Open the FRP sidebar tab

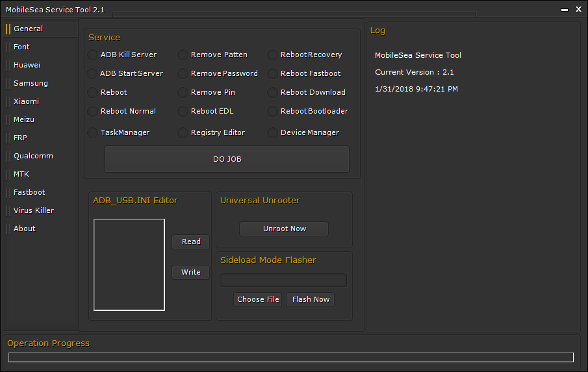(x=41, y=138)
